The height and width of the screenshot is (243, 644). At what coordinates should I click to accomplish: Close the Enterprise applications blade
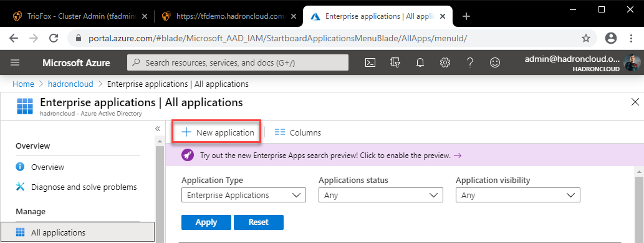[x=635, y=102]
